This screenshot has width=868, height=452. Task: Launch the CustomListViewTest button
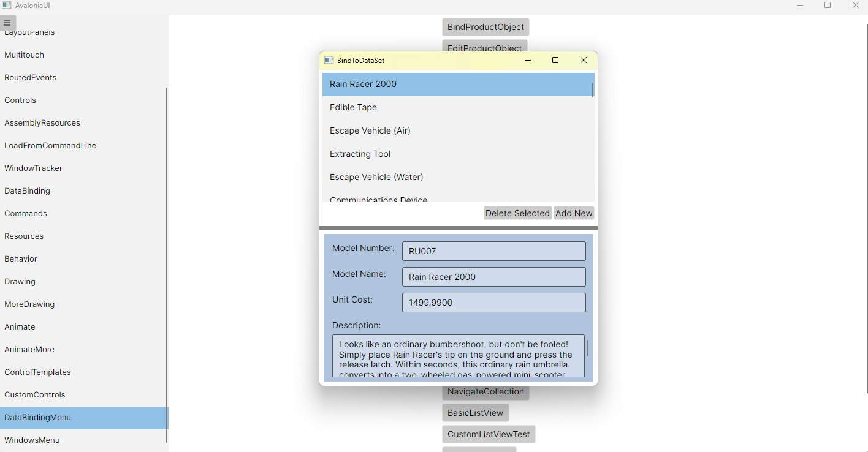point(489,434)
